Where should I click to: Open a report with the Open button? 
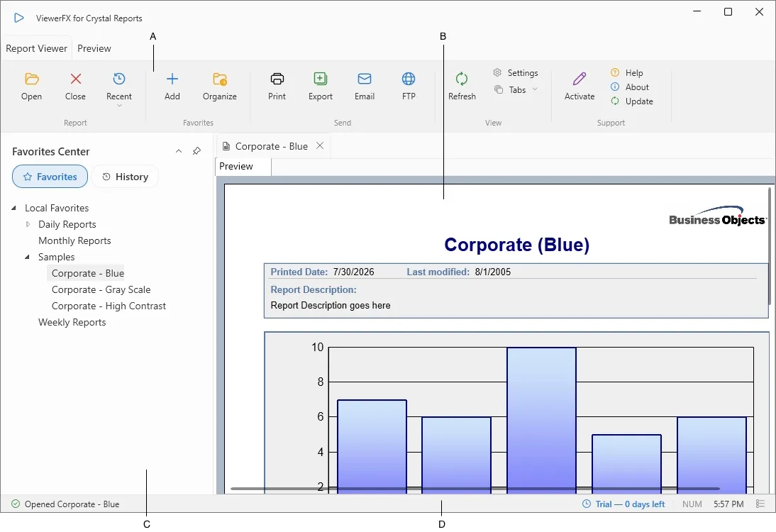32,87
